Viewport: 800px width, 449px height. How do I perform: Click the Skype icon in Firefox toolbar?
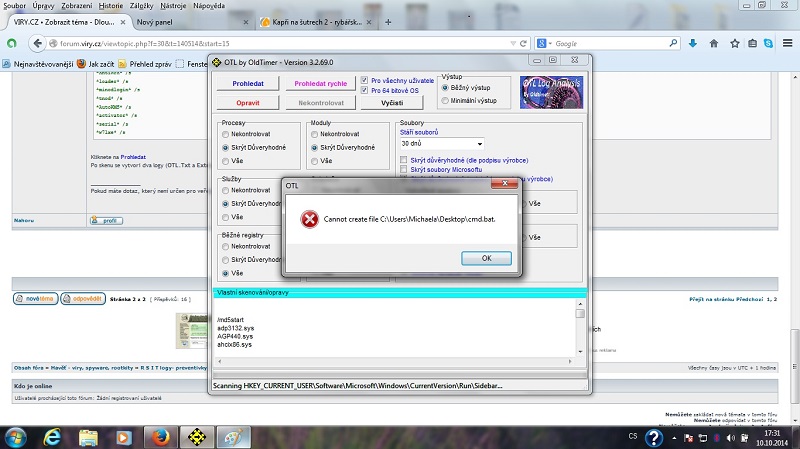click(x=768, y=43)
